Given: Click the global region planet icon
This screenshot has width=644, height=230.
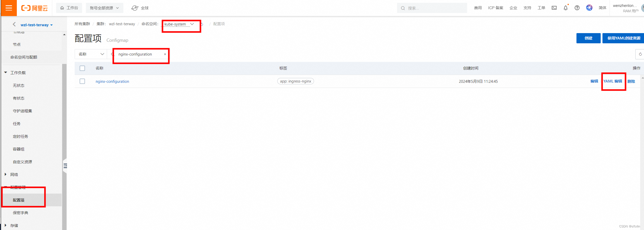Looking at the screenshot, I should click(x=135, y=8).
